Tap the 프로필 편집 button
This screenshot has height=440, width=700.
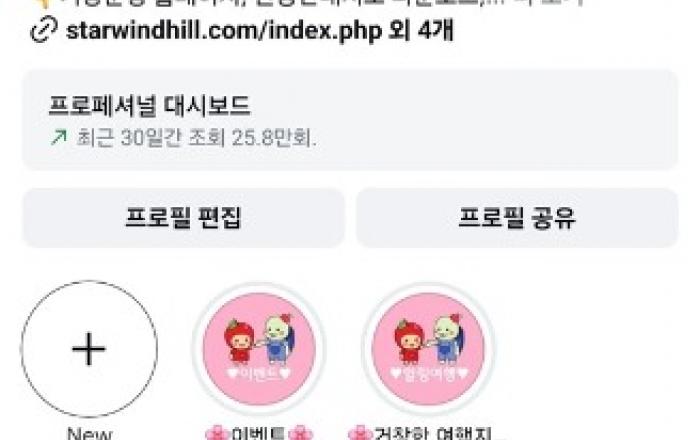[x=183, y=217]
